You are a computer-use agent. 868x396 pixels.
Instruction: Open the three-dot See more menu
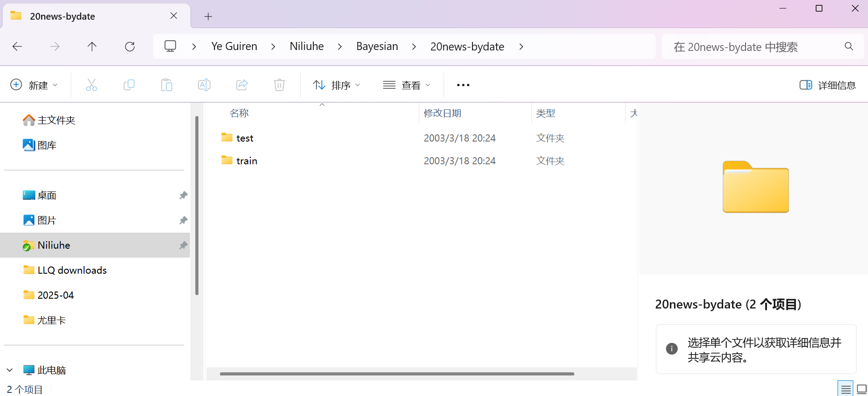[x=463, y=85]
